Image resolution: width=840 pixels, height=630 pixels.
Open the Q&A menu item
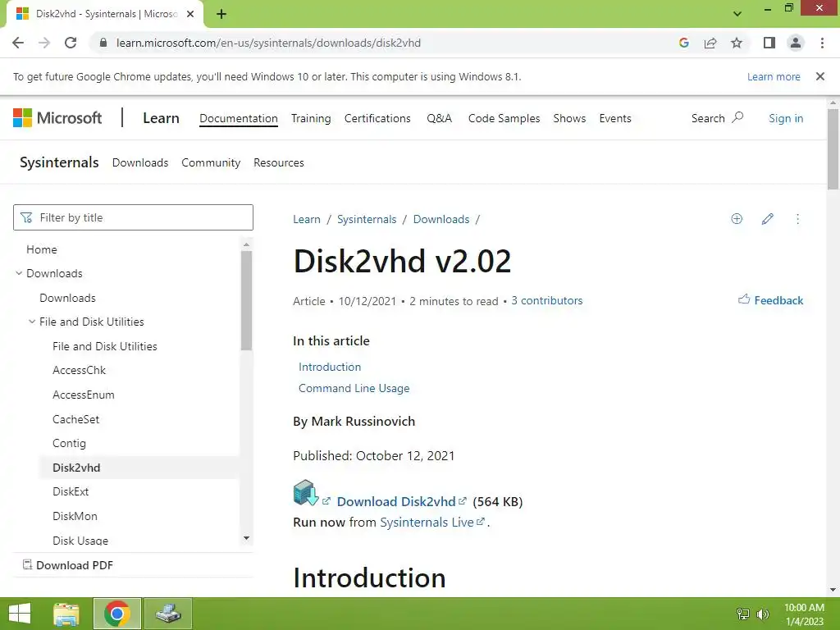coord(440,118)
